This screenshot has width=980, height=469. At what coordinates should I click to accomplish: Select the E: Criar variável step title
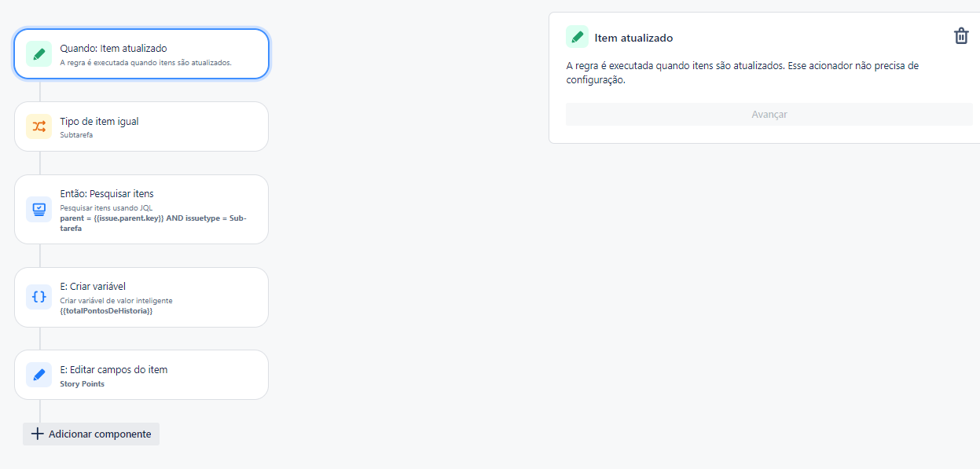point(93,286)
